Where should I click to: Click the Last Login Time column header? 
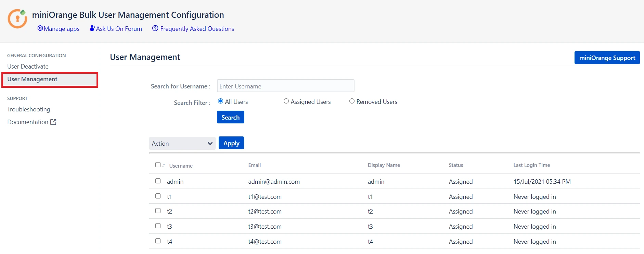coord(532,165)
